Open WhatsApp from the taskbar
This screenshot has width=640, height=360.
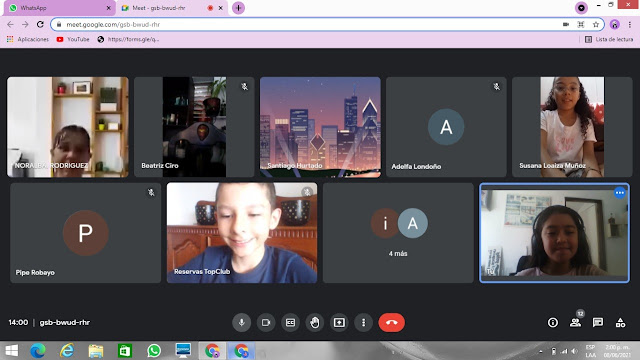click(154, 351)
